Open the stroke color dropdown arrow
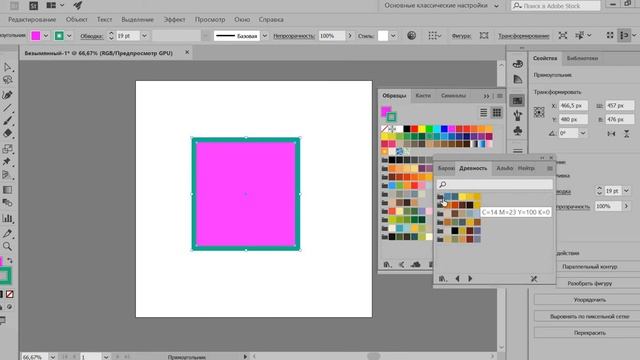Viewport: 640px width, 360px height. pyautogui.click(x=69, y=36)
